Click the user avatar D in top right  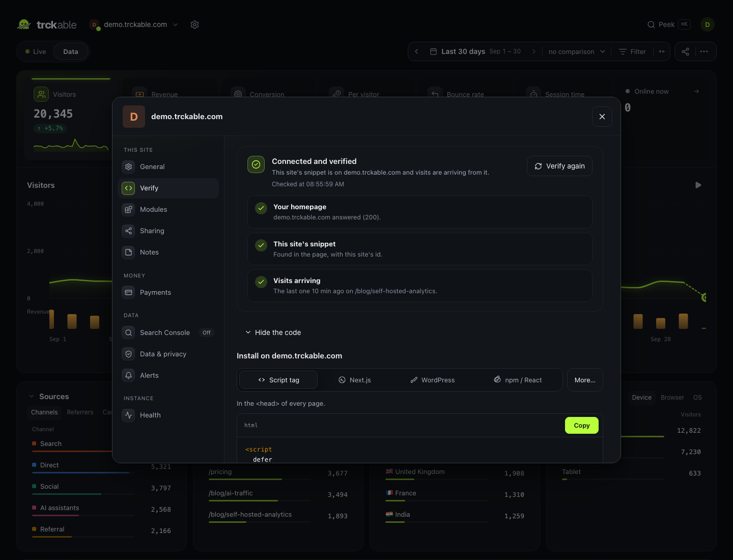pos(708,24)
